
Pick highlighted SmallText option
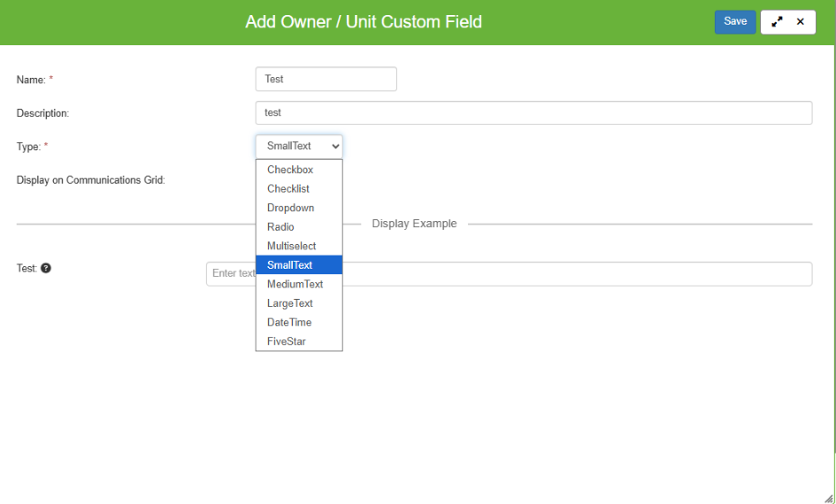pyautogui.click(x=299, y=264)
